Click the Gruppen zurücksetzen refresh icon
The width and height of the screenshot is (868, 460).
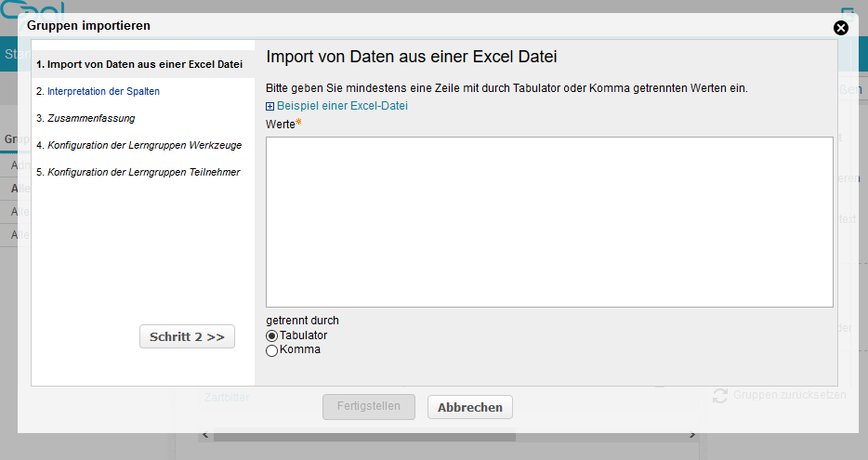pos(720,395)
